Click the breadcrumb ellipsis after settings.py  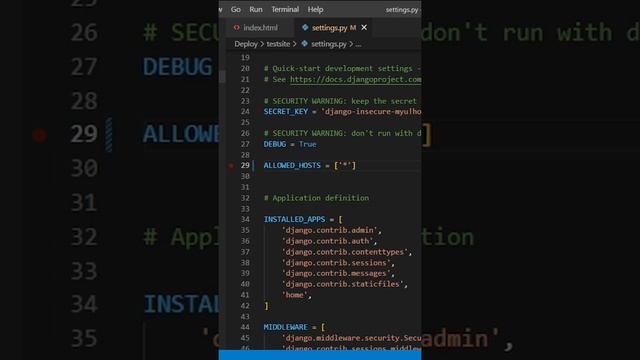(358, 44)
